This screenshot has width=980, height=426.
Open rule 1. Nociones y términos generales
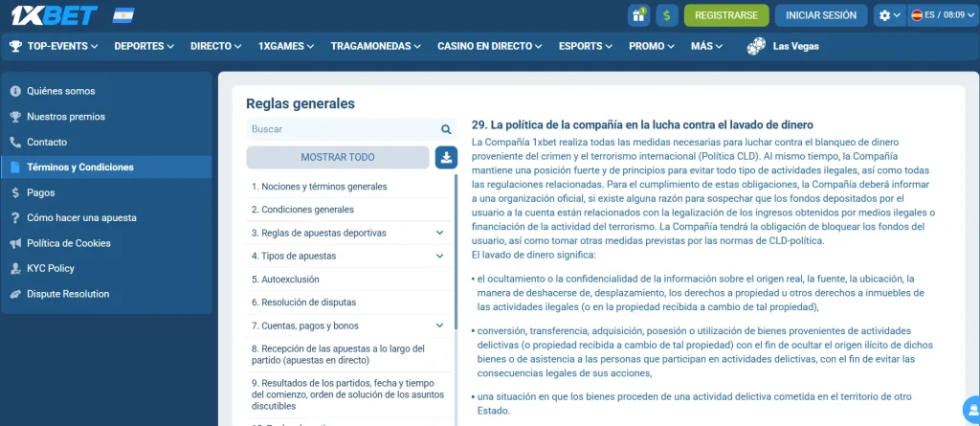[x=348, y=187]
